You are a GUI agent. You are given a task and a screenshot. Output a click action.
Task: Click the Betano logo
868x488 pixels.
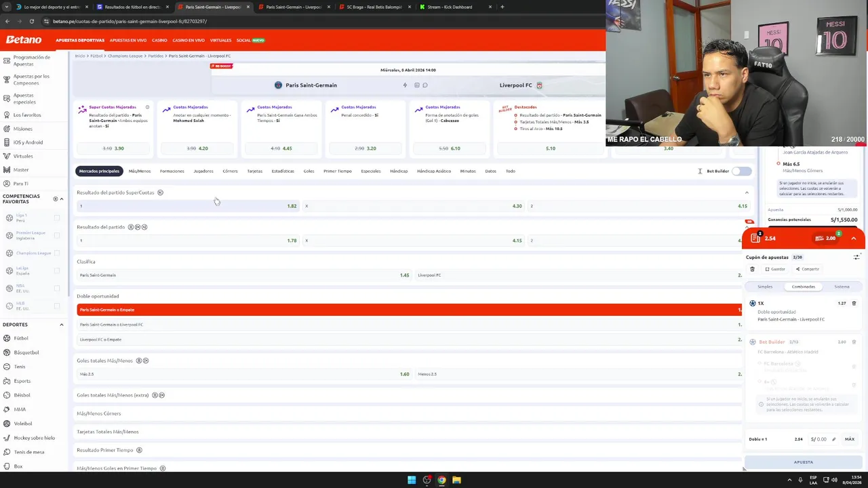(x=24, y=40)
